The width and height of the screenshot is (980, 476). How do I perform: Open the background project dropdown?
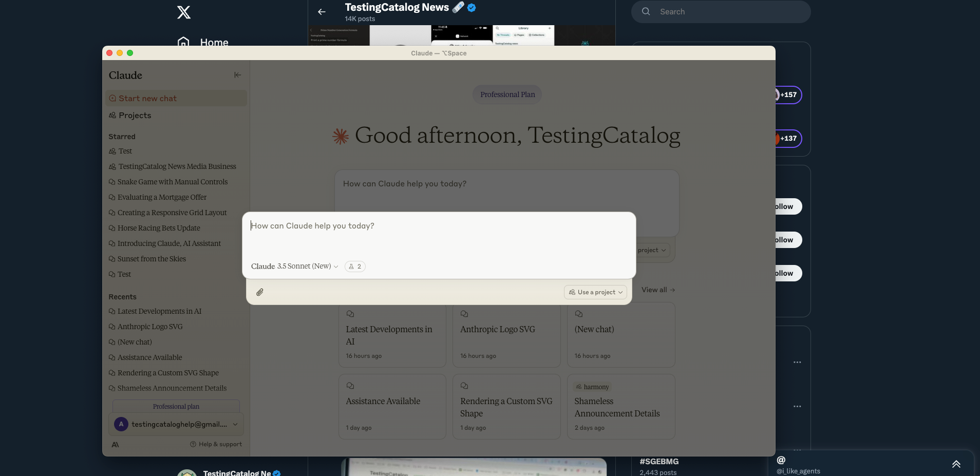[x=653, y=250]
